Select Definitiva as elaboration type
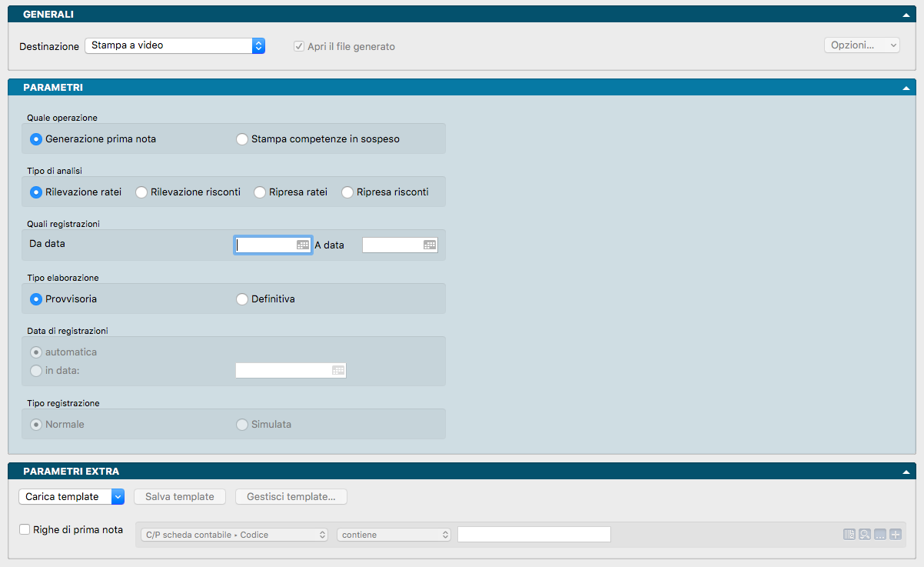This screenshot has height=567, width=924. [x=242, y=299]
